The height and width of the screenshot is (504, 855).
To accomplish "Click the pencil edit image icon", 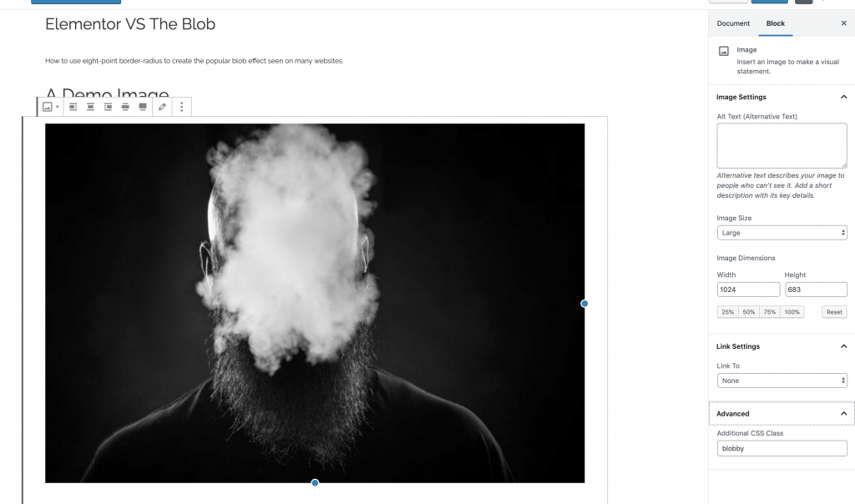I will coord(163,107).
